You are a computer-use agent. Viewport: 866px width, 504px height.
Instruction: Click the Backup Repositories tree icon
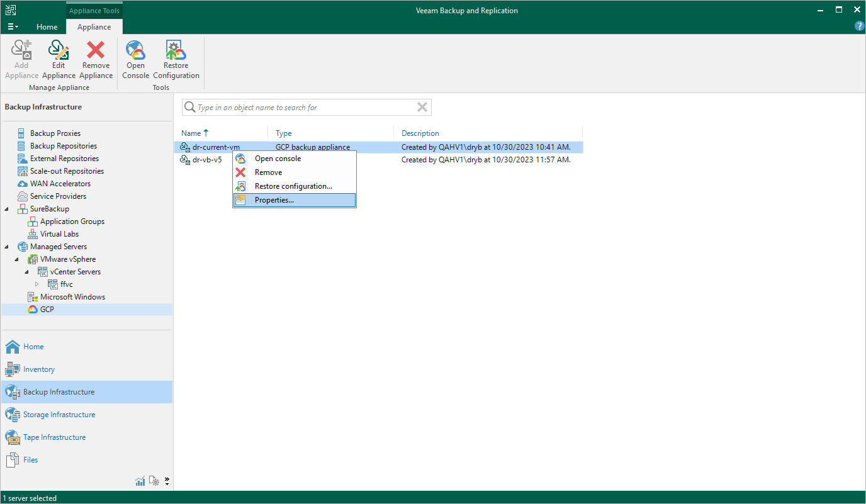23,146
